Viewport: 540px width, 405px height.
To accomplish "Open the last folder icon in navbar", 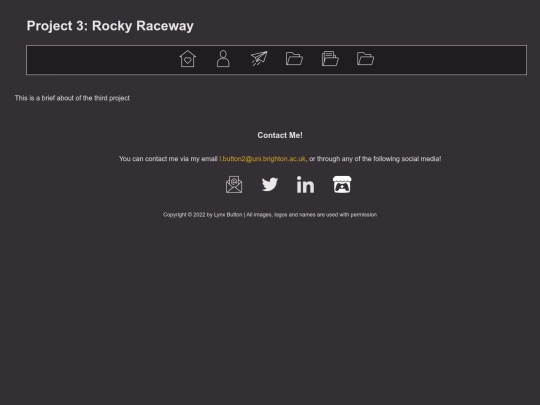I will [365, 59].
